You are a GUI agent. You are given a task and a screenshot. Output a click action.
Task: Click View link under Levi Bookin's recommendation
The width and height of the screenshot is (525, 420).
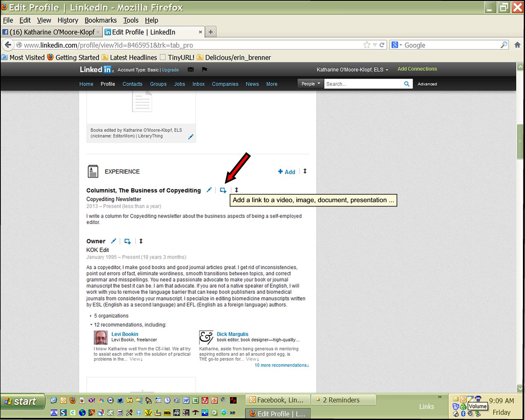[x=136, y=359]
